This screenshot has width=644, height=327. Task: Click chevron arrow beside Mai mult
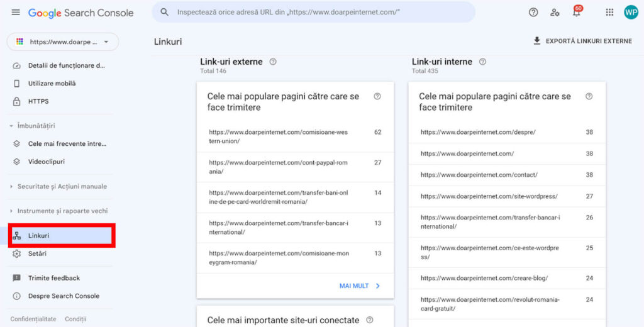pyautogui.click(x=378, y=286)
